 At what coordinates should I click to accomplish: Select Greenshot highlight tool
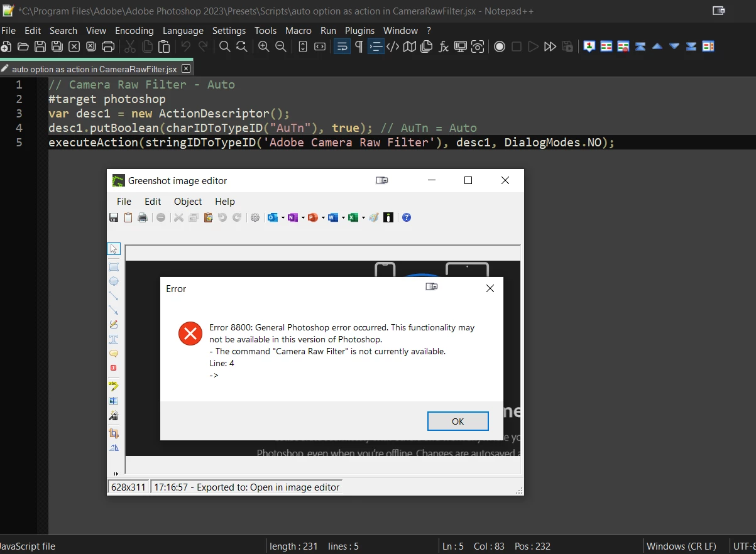[114, 386]
